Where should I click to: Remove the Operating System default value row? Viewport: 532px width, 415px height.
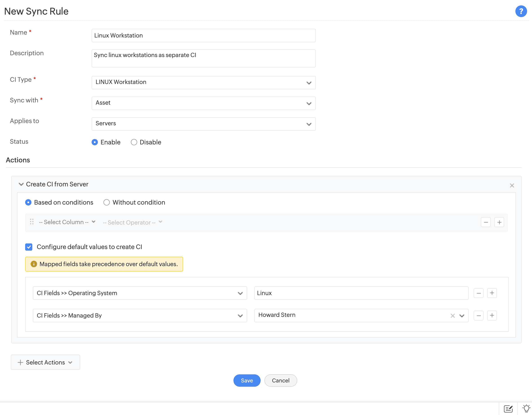tap(478, 293)
